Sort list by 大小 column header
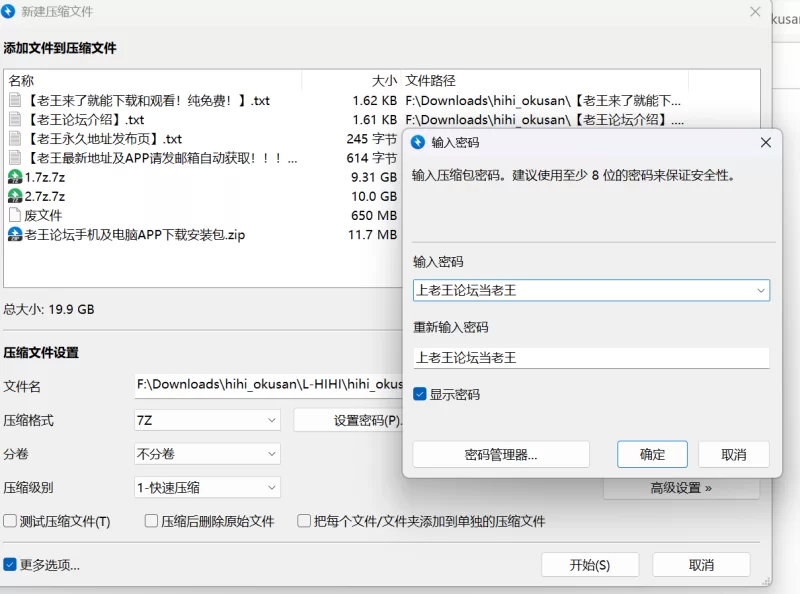Image resolution: width=800 pixels, height=594 pixels. [x=352, y=81]
